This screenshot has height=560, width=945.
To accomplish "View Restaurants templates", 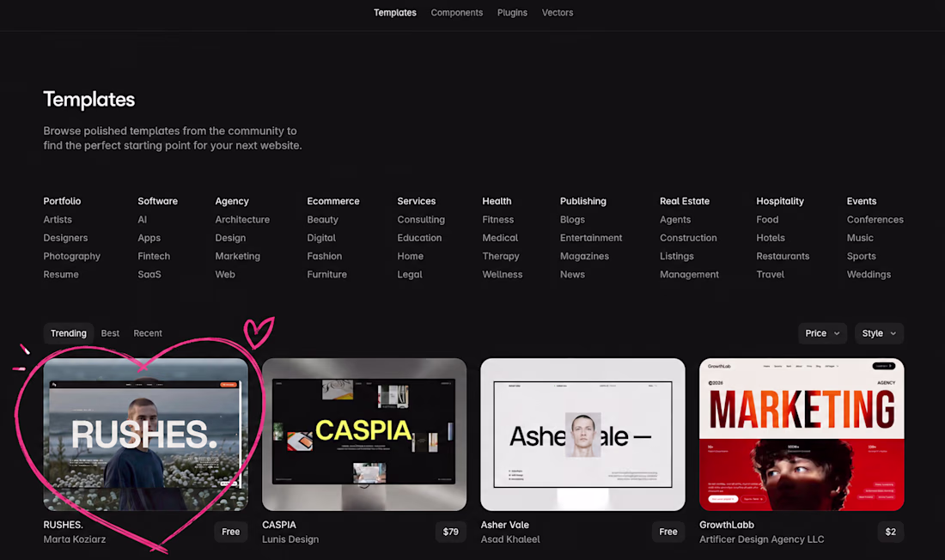I will pyautogui.click(x=783, y=256).
